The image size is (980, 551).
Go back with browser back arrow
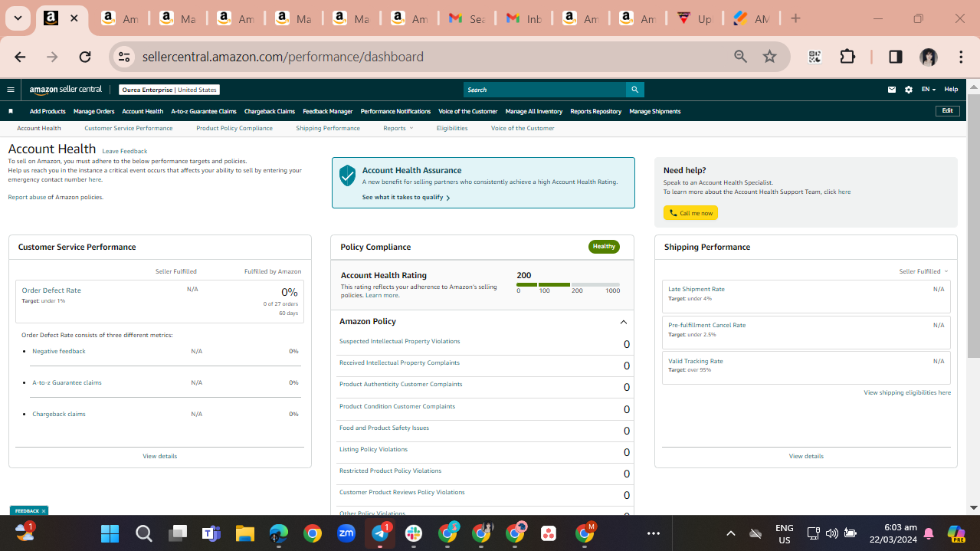(20, 57)
